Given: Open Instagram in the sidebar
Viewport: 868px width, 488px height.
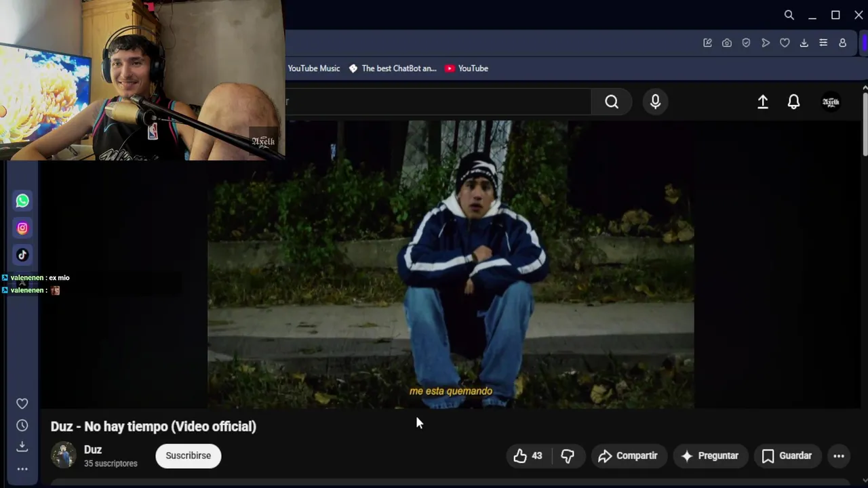Looking at the screenshot, I should coord(22,228).
